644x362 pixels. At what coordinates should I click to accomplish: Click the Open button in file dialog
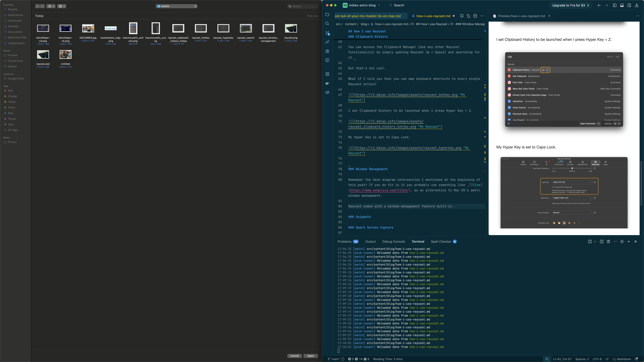[x=311, y=356]
